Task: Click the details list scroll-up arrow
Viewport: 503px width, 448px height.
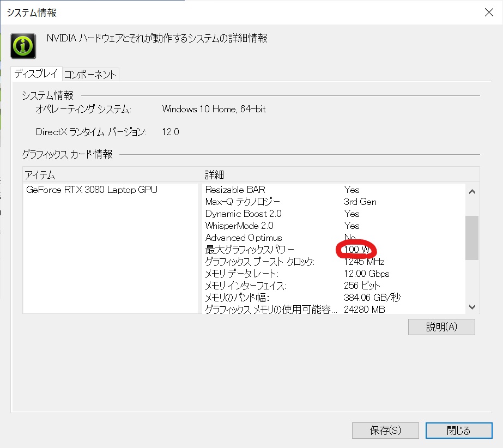Action: click(472, 192)
